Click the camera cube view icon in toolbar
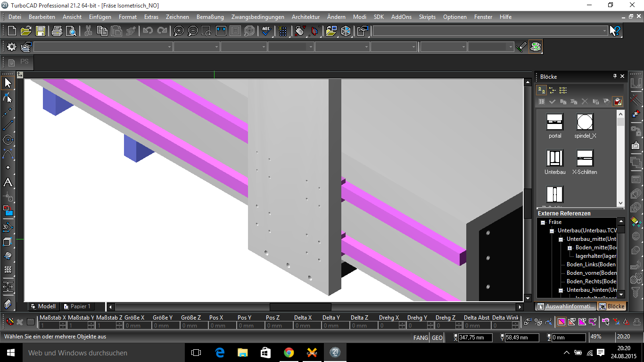Screen dimensions: 644x362 (346, 31)
